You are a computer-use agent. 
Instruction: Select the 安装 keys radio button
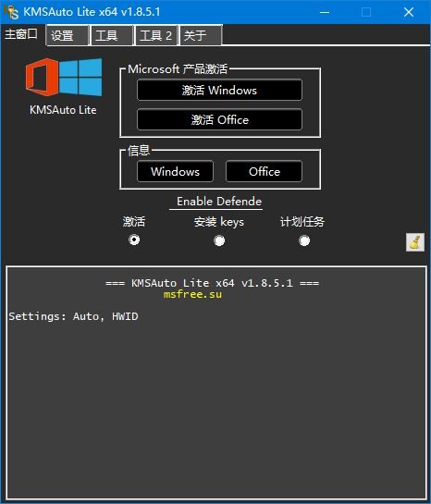[219, 240]
